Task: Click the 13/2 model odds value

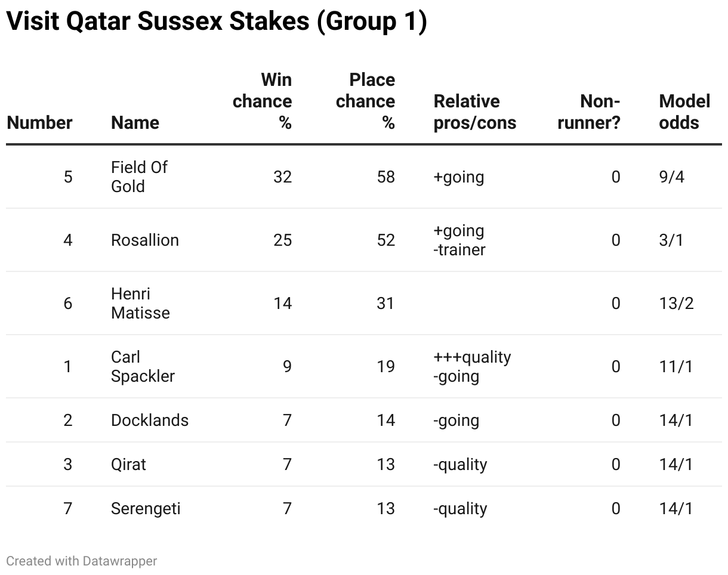Action: coord(676,303)
